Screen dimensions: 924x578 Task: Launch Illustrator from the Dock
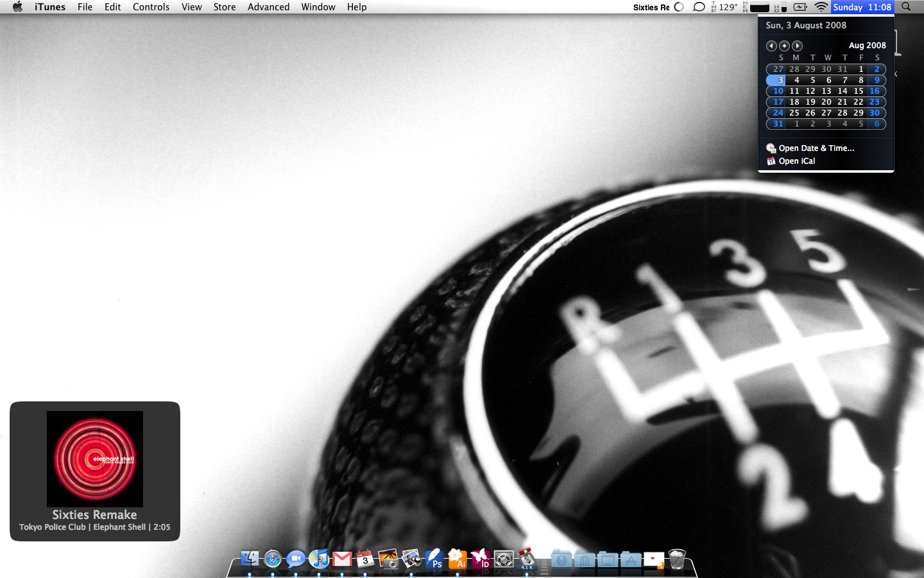(x=458, y=559)
